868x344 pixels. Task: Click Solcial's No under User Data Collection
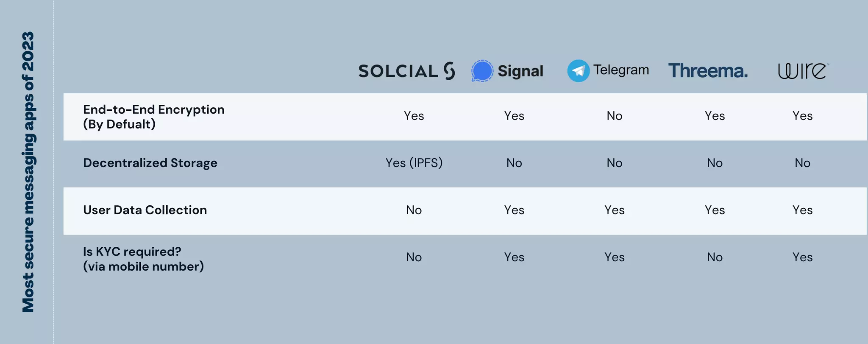click(414, 210)
